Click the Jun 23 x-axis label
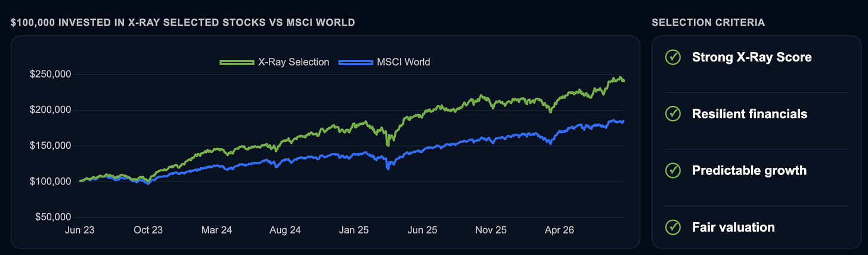 click(x=80, y=230)
